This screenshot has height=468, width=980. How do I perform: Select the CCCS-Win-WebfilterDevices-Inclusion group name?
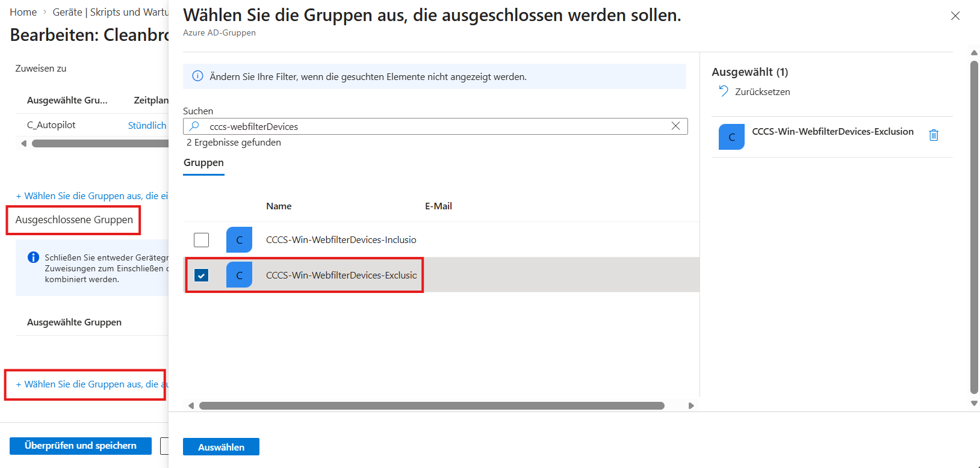coord(341,239)
